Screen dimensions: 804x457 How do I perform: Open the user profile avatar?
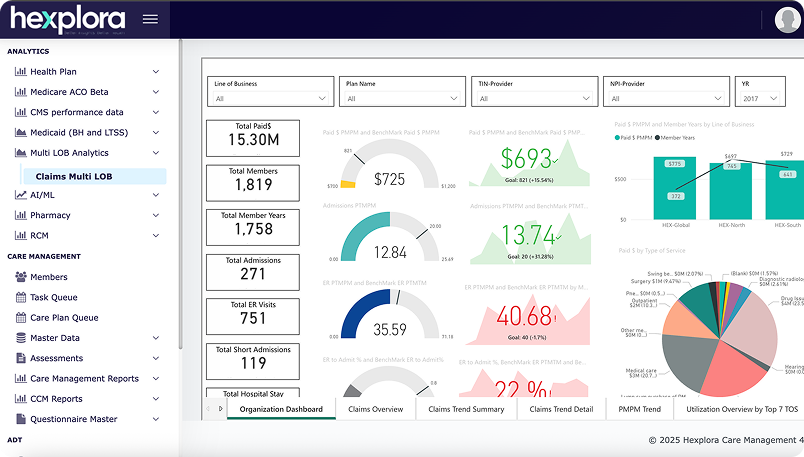pyautogui.click(x=787, y=19)
